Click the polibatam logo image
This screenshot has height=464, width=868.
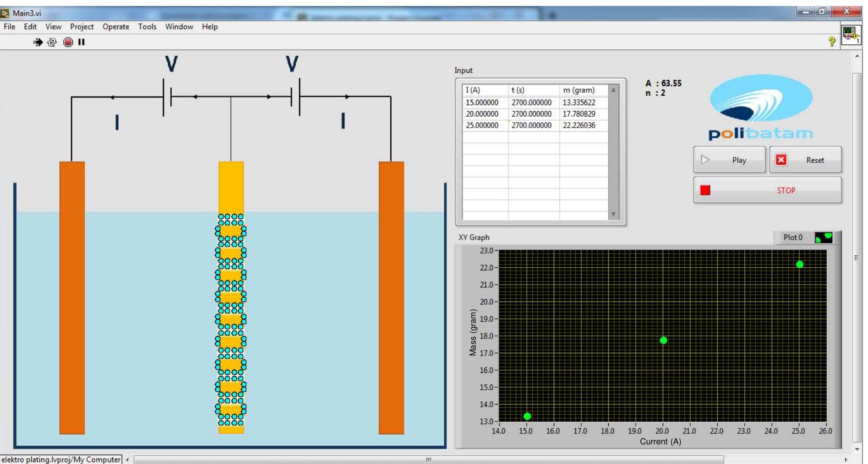click(x=761, y=108)
